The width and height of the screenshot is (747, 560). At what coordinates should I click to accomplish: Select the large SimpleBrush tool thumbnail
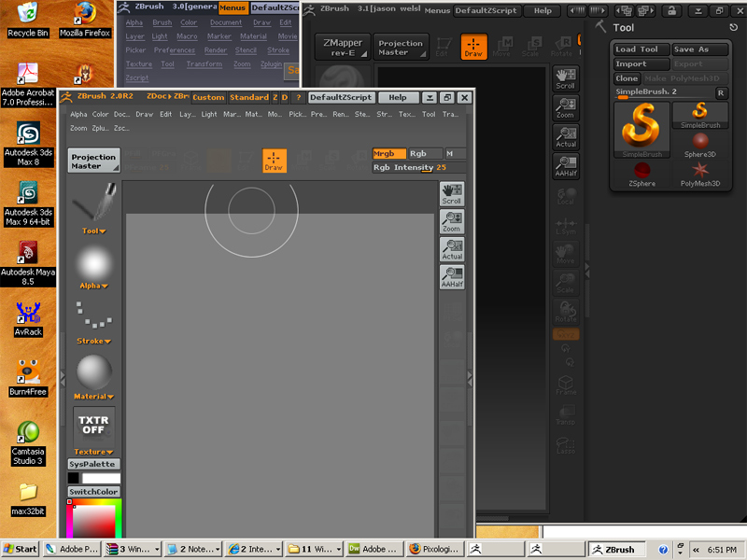point(641,130)
